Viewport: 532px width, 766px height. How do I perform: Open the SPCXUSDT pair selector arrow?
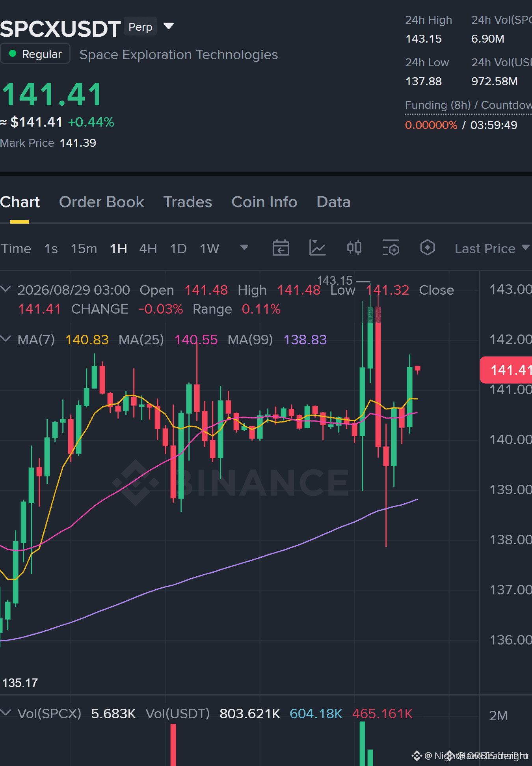(x=169, y=26)
